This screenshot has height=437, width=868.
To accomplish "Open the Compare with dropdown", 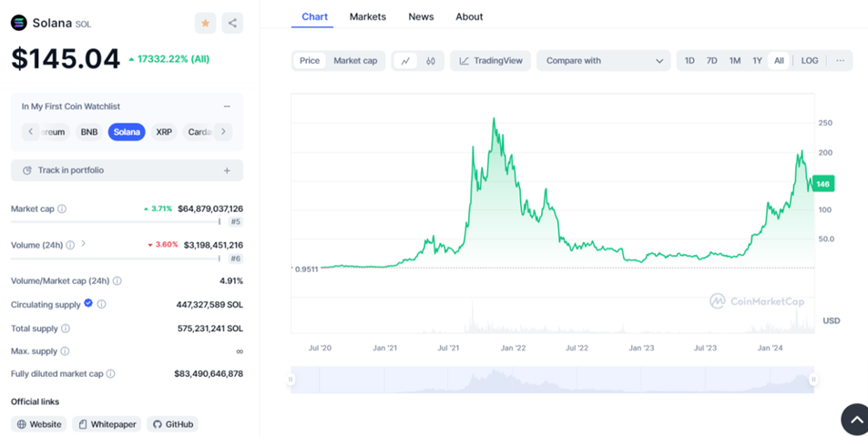I will 604,61.
